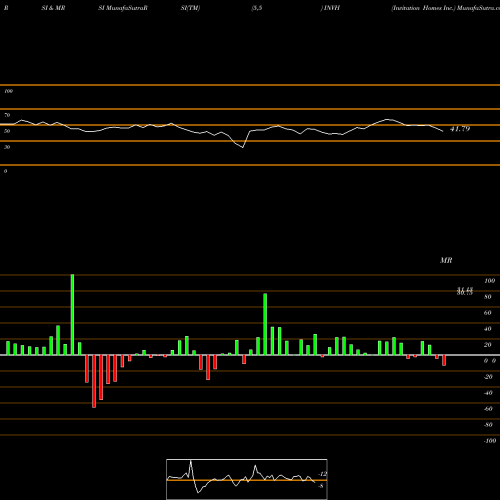Click the MR axis label -60
The image size is (500, 500).
488,409
